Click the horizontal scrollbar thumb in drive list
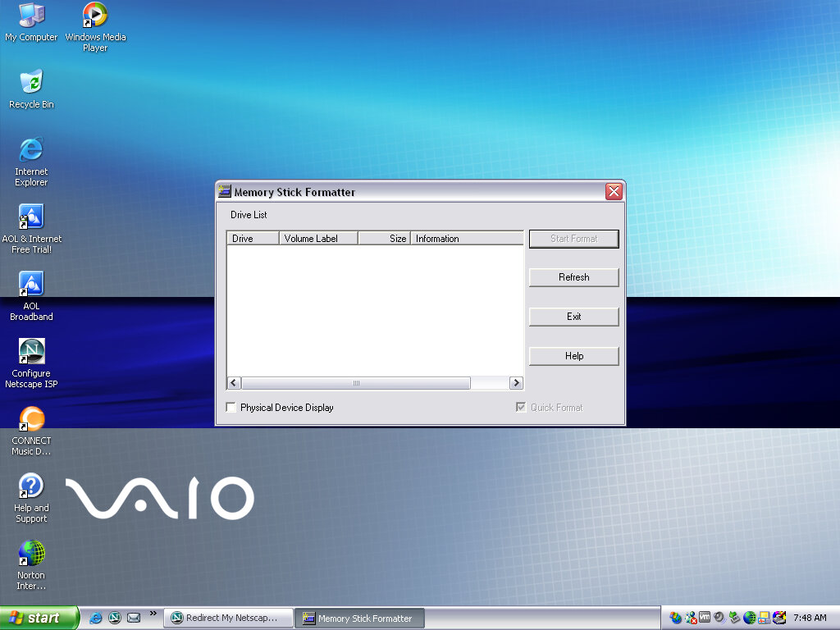840x630 pixels. [356, 383]
